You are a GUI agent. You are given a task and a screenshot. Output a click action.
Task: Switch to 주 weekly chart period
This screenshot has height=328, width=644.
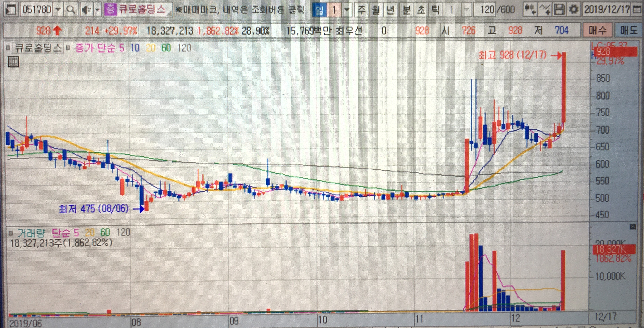(x=362, y=10)
